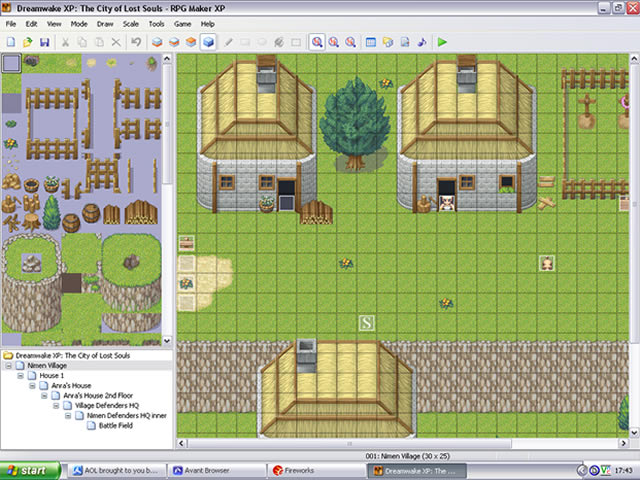Switch to Avant Browser in taskbar
Screen dimensions: 640x480
coord(216,471)
